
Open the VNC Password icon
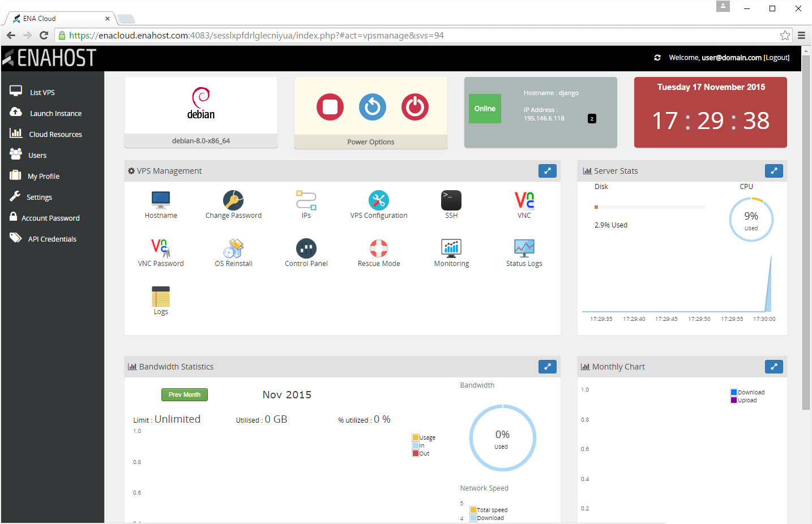(x=161, y=248)
